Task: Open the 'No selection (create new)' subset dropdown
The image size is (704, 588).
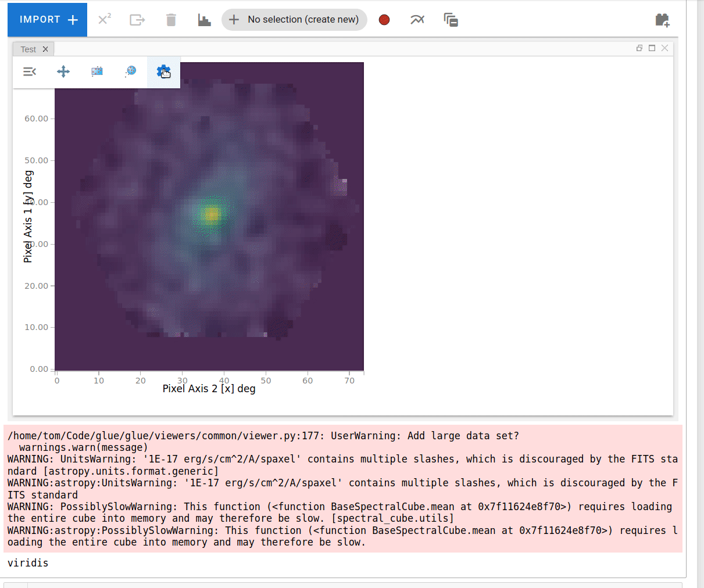Action: [294, 20]
